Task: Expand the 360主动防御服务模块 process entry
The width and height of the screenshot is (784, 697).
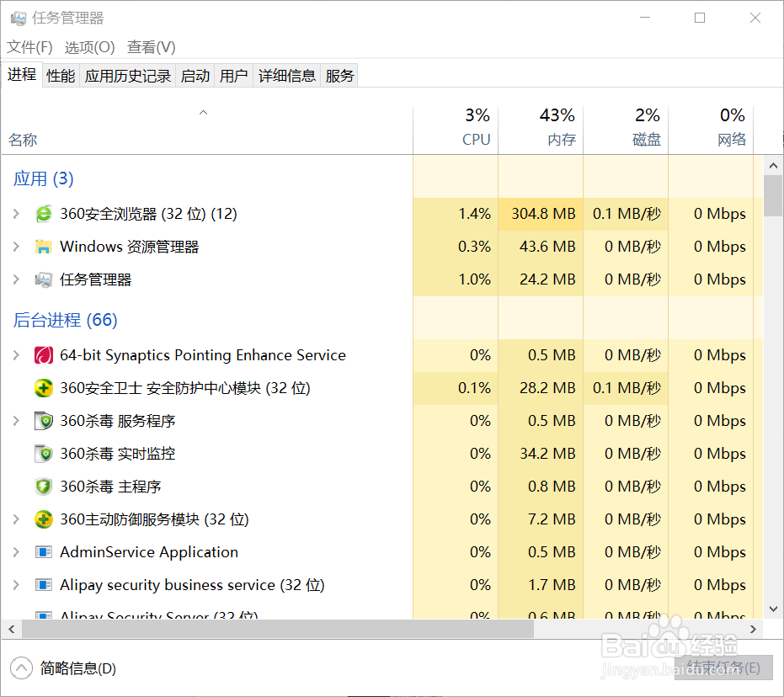Action: [x=16, y=519]
